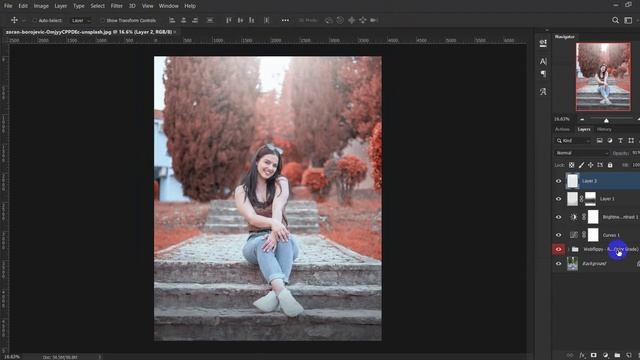Click the Add layer mask icon

[594, 355]
